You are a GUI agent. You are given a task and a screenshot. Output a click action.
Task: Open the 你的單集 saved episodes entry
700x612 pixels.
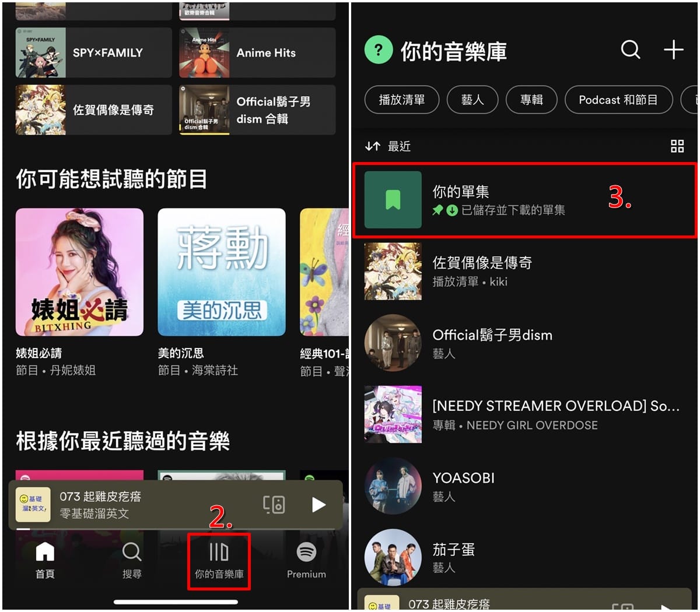(524, 200)
